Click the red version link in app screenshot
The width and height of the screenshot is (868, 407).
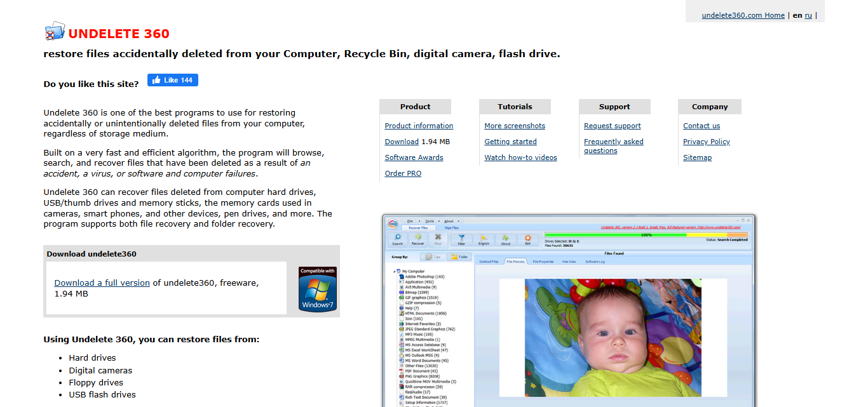(671, 227)
